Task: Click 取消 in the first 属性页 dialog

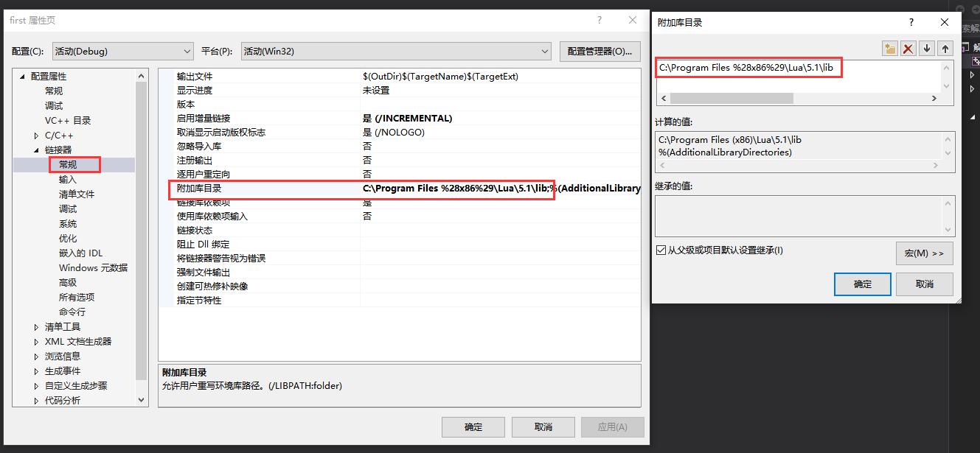Action: click(x=543, y=427)
